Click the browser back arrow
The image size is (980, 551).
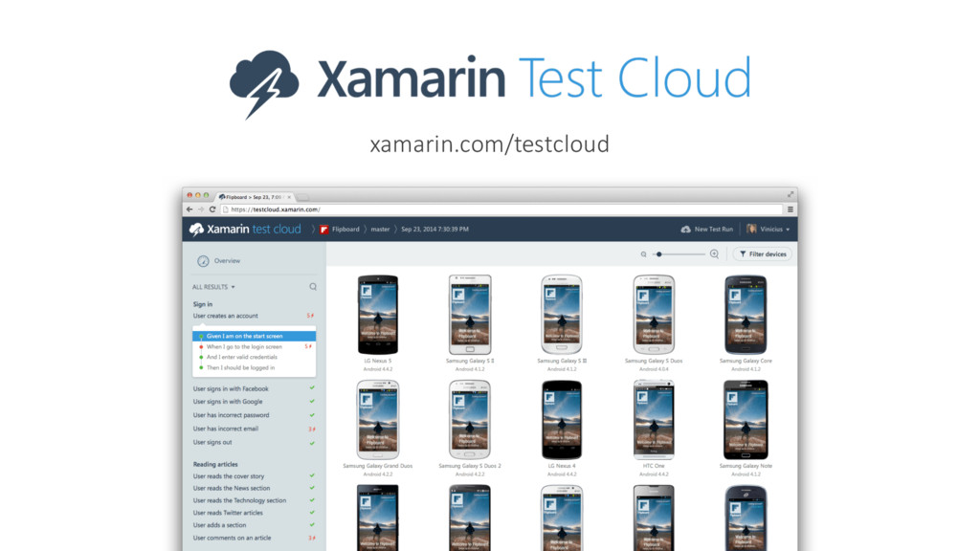pyautogui.click(x=189, y=209)
